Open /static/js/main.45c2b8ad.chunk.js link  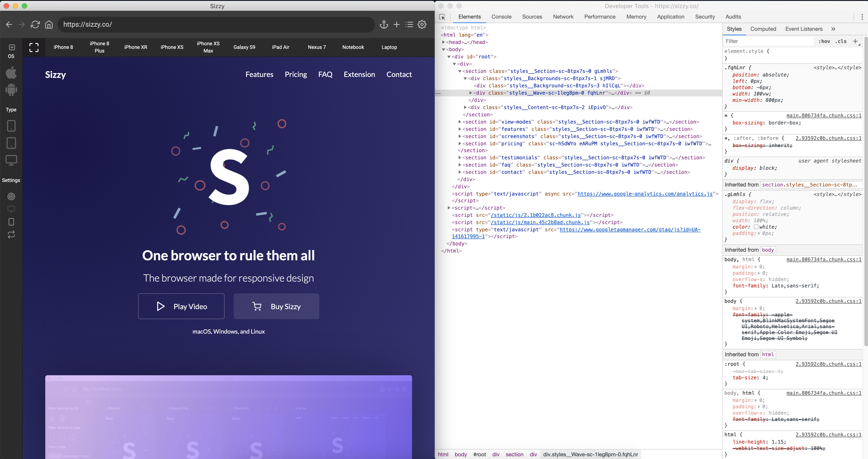click(540, 222)
